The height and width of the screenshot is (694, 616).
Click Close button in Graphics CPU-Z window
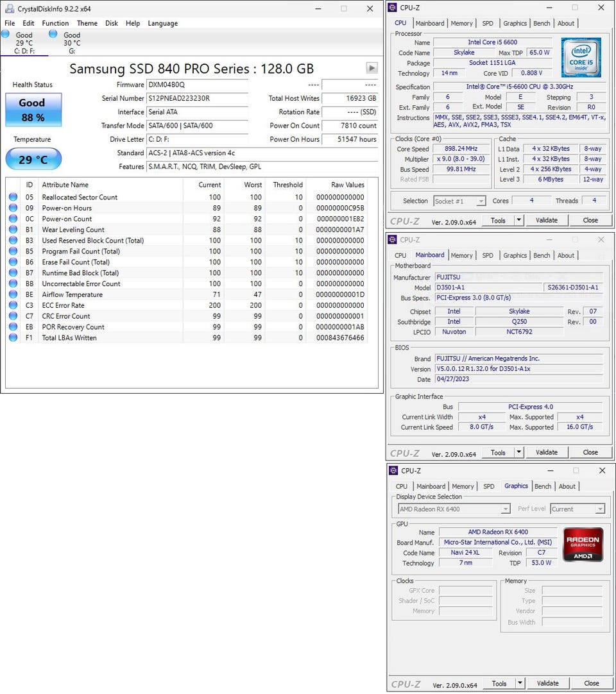(592, 683)
